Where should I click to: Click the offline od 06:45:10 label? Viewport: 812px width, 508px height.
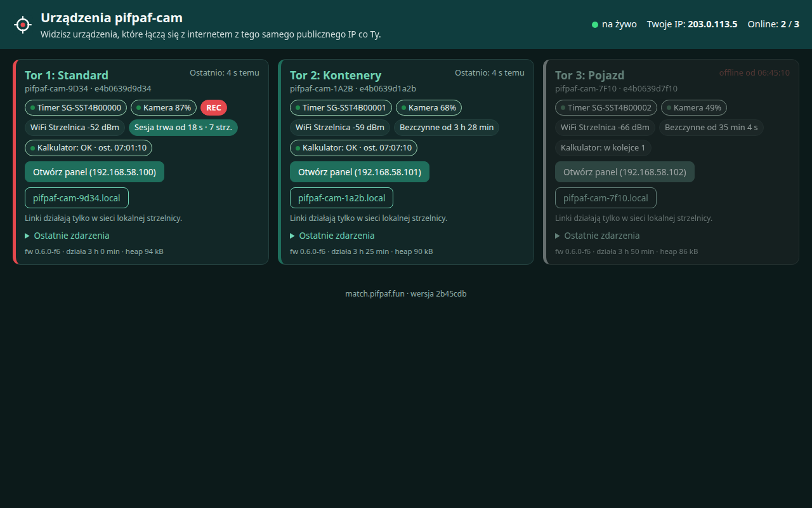754,73
